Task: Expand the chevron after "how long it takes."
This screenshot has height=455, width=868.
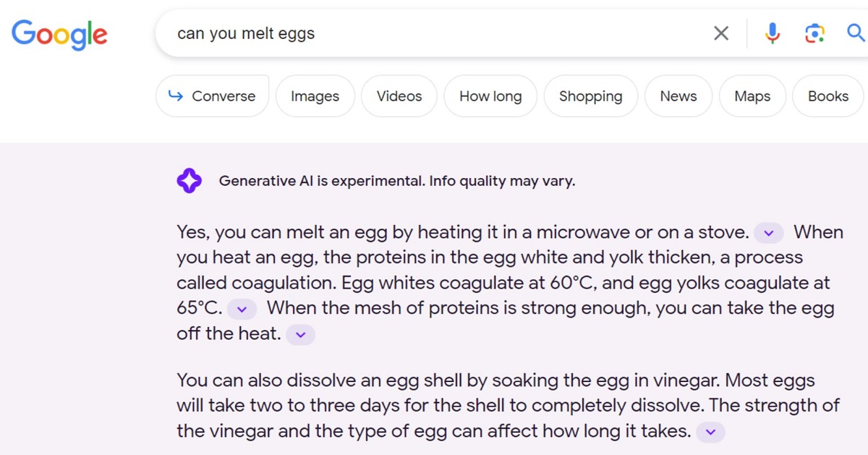Action: point(710,433)
